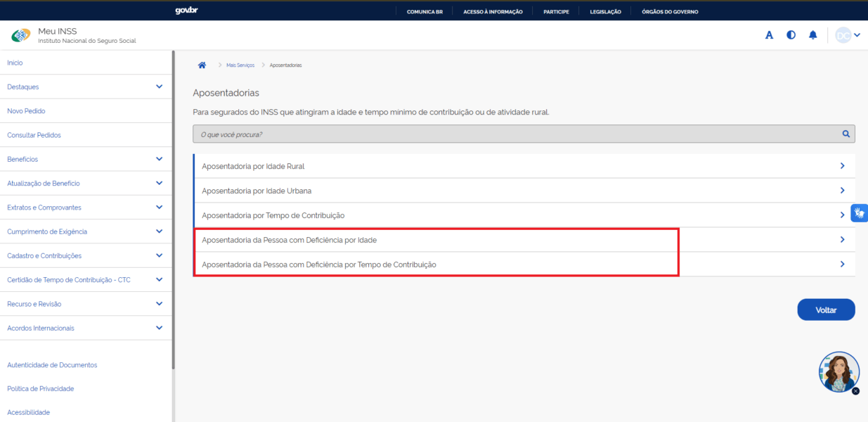Click the 'O que você procura?' search field

pyautogui.click(x=517, y=134)
